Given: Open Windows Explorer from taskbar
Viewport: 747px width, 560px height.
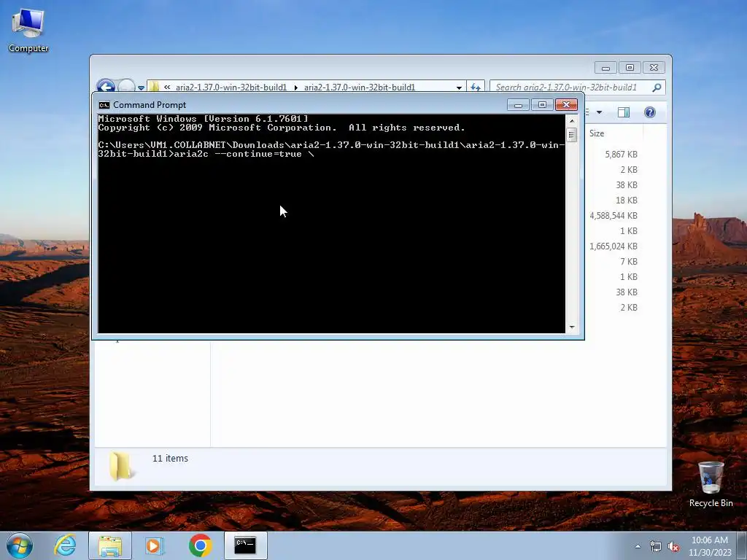Looking at the screenshot, I should coord(110,545).
